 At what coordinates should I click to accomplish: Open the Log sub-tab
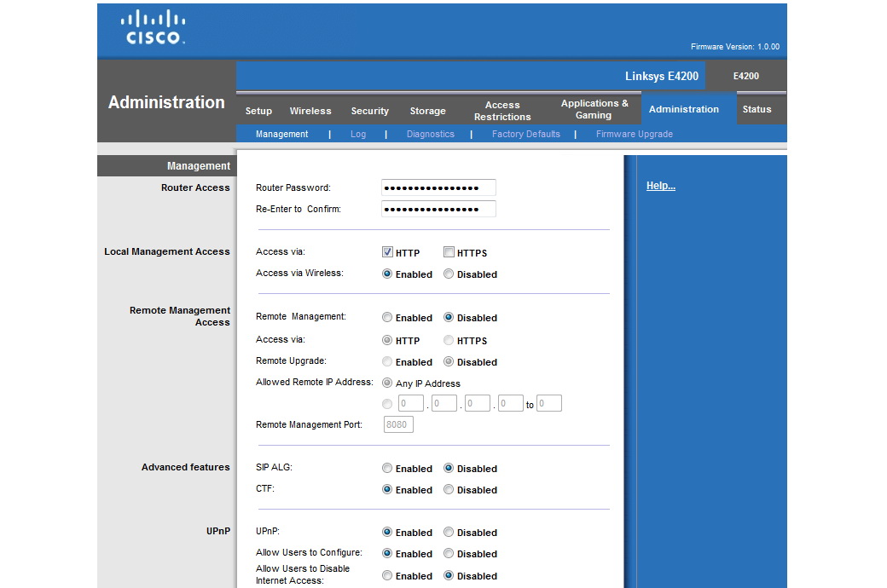pos(358,134)
